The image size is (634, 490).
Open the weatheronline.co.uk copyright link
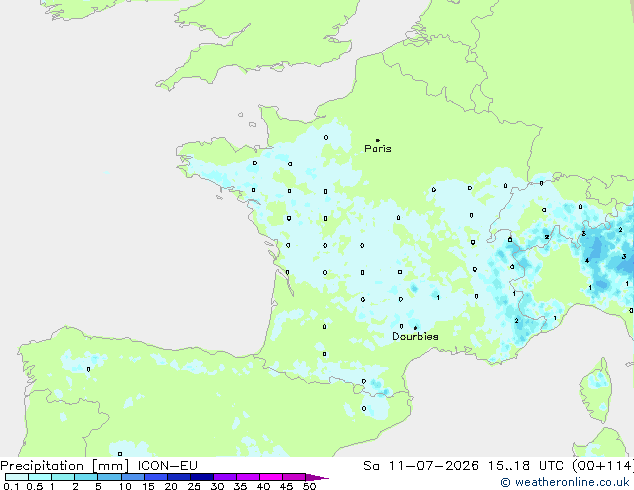pos(565,482)
